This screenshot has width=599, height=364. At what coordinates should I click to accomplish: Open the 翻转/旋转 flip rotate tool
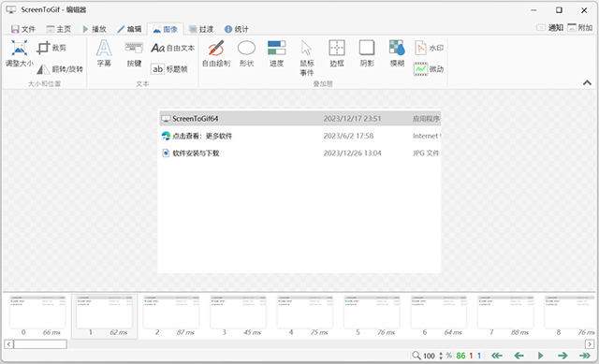(x=60, y=69)
